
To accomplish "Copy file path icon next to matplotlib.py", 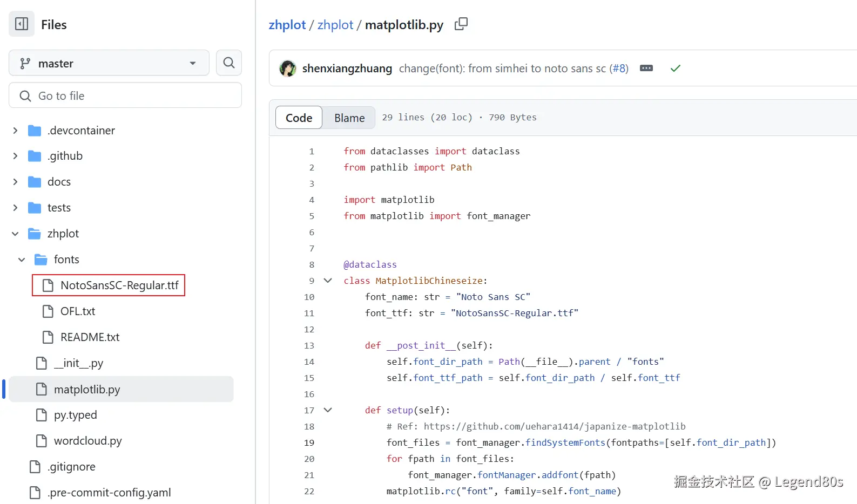I will (461, 24).
